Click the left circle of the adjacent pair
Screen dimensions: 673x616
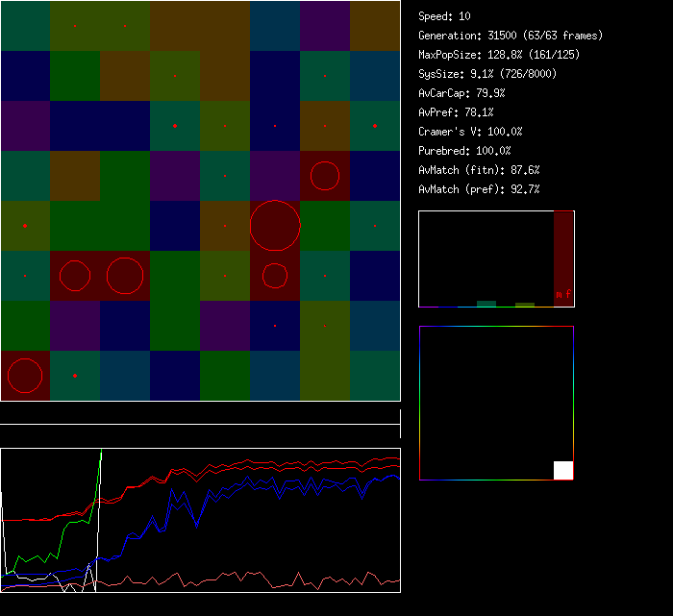click(75, 276)
